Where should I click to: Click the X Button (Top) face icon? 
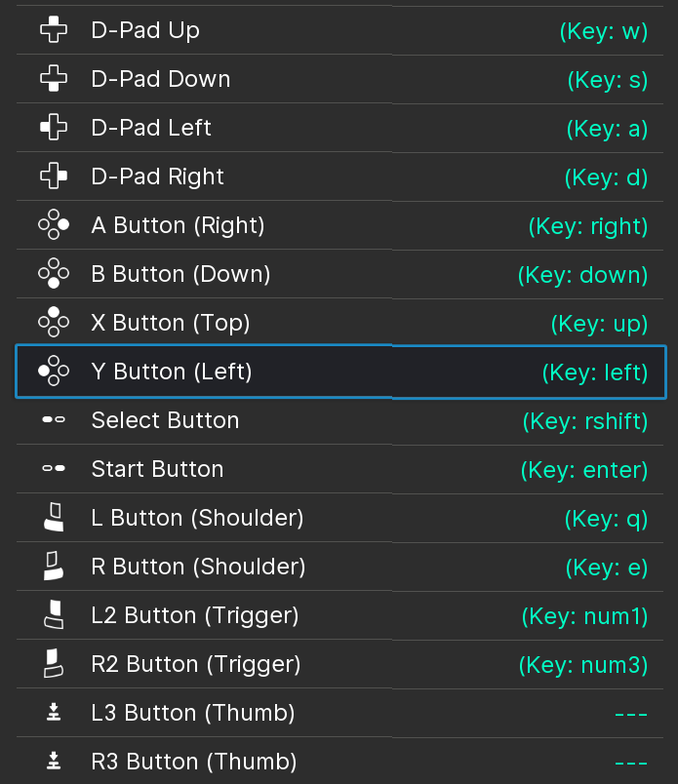pyautogui.click(x=54, y=323)
